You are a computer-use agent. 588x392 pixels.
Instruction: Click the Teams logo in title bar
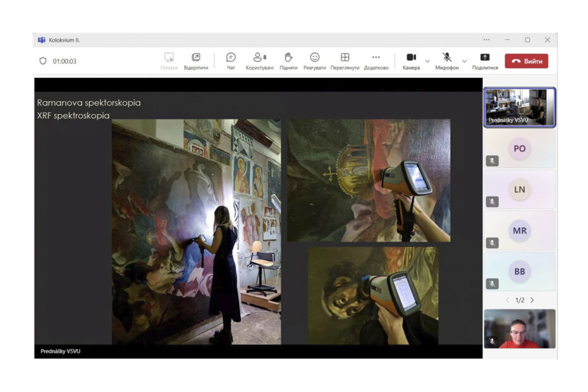click(x=42, y=40)
